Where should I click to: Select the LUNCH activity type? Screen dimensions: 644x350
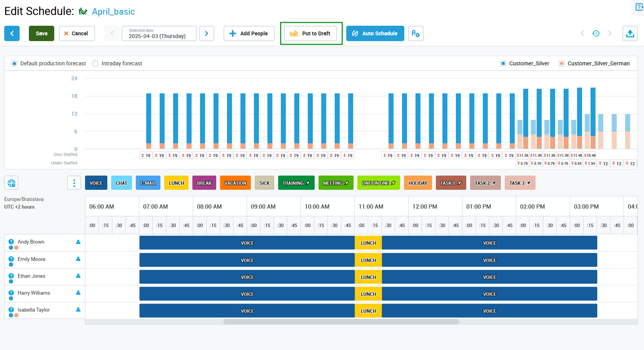176,183
